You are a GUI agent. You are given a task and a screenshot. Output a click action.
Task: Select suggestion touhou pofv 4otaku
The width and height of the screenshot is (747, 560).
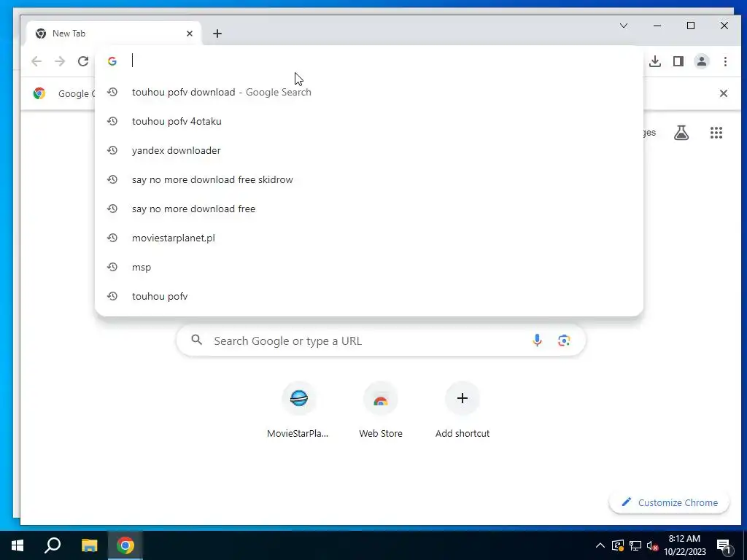point(369,121)
